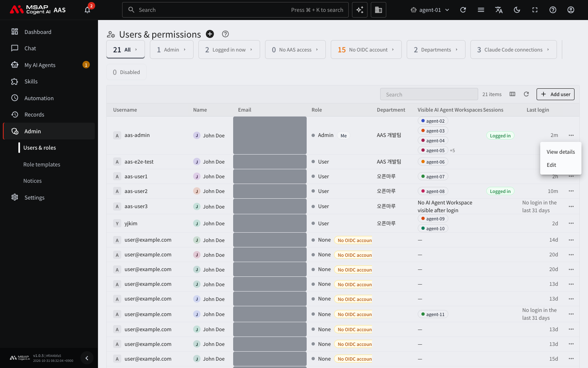Open Claude Code connections filter
The image size is (588, 368).
tap(514, 49)
